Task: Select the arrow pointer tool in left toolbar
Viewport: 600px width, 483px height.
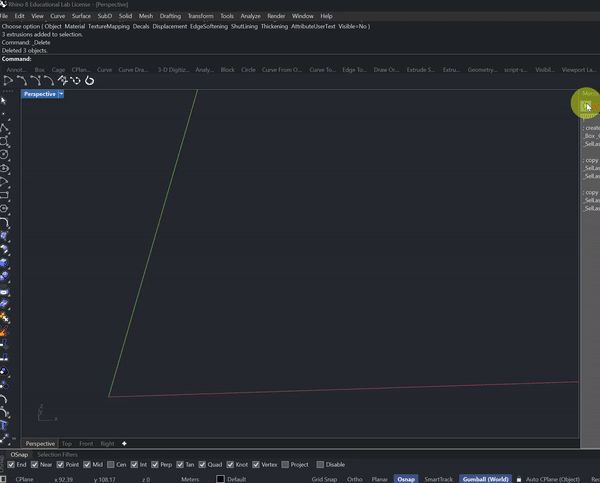Action: [x=4, y=101]
